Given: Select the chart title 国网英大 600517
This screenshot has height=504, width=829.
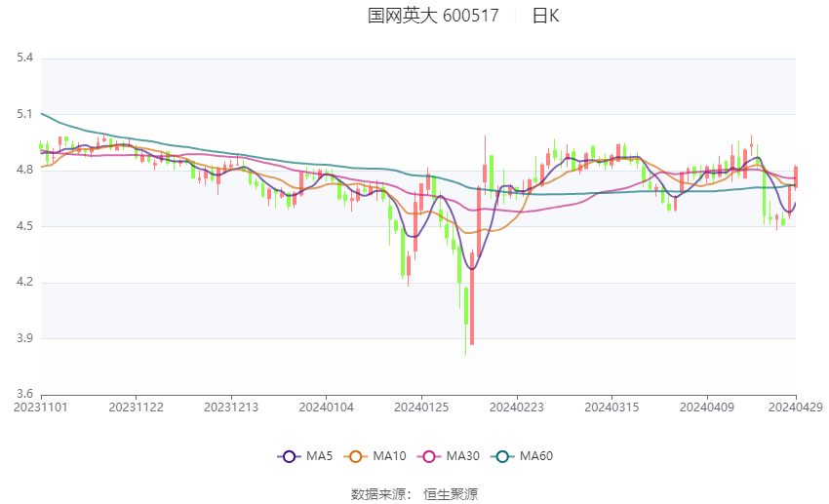Looking at the screenshot, I should tap(433, 16).
